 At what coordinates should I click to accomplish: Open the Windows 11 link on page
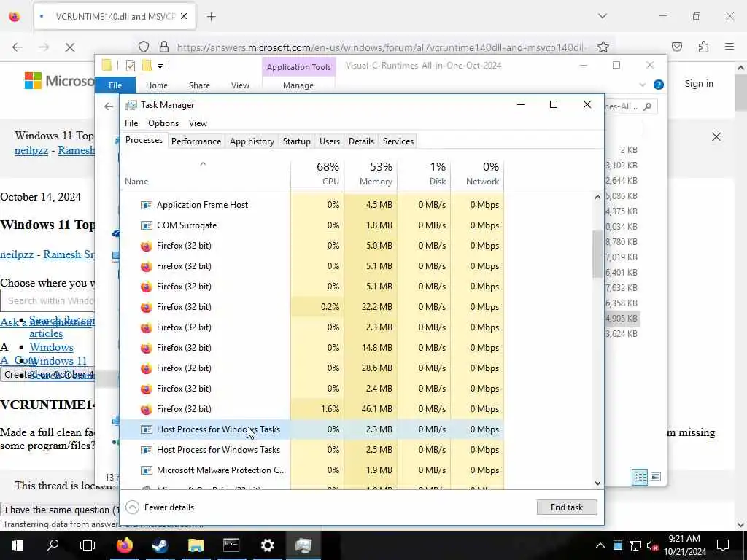click(x=58, y=361)
